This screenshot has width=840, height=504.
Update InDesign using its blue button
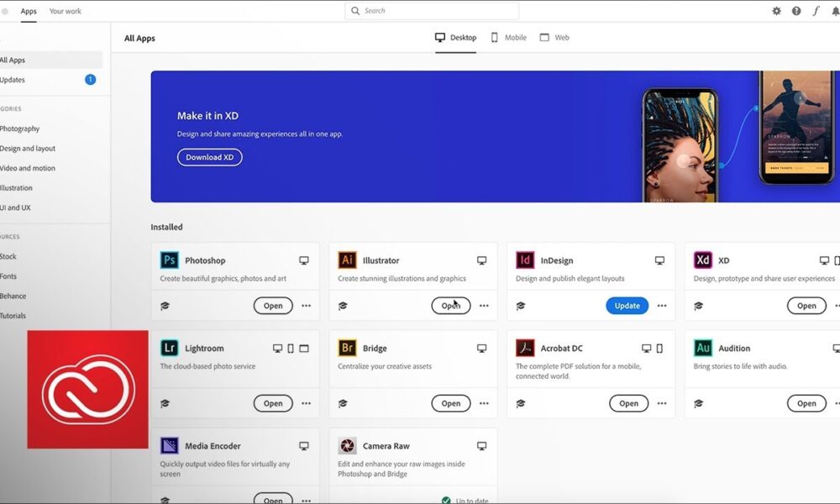[x=627, y=306]
